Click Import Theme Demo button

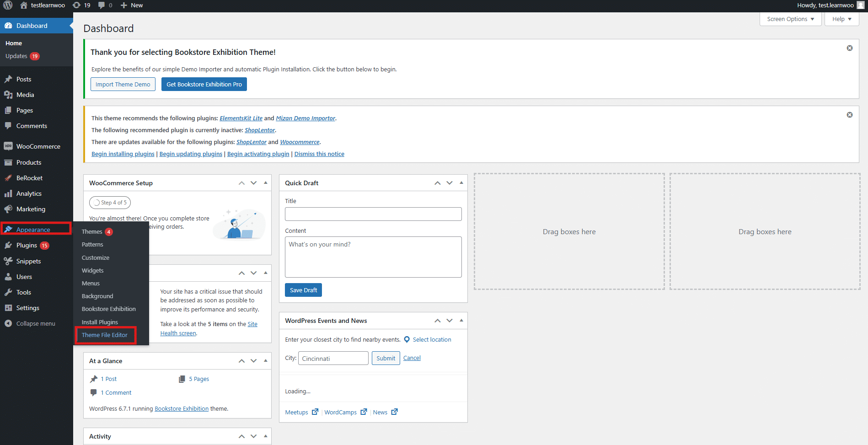coord(123,84)
